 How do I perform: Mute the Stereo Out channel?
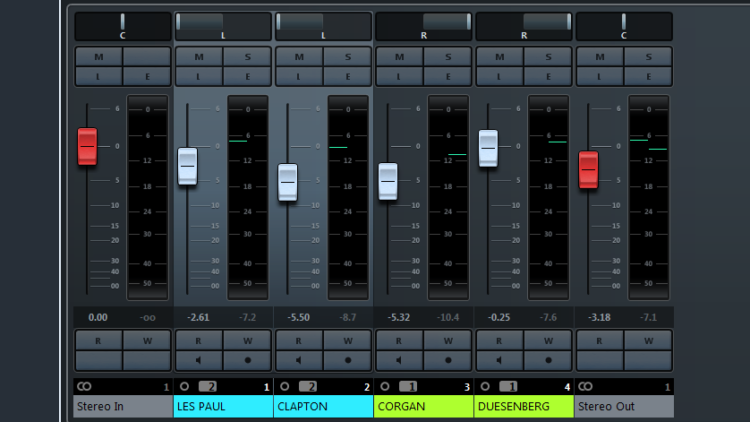click(x=600, y=57)
